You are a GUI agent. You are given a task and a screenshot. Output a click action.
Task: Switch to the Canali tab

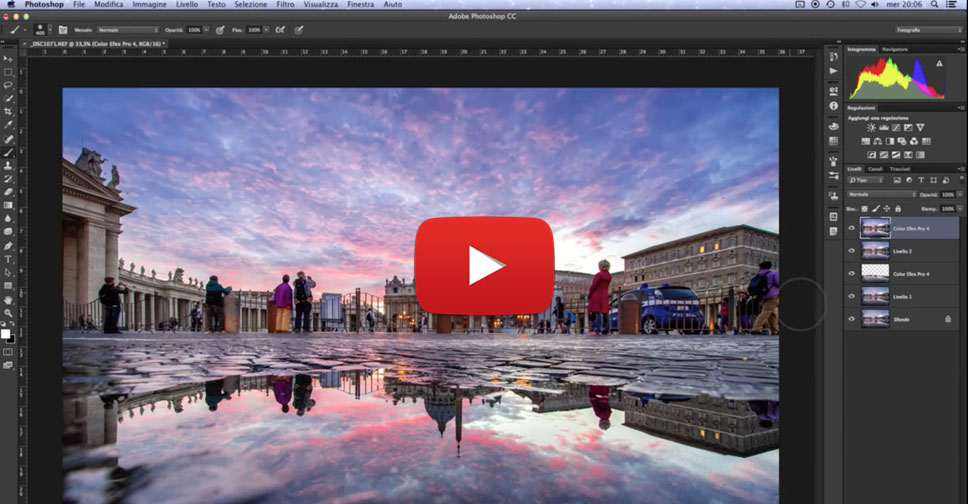[875, 169]
